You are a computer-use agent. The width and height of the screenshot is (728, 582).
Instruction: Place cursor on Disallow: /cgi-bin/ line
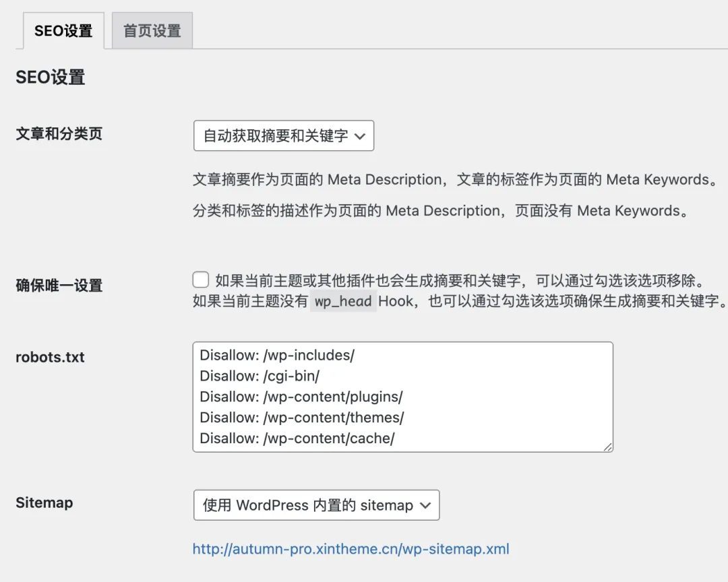[x=260, y=376]
